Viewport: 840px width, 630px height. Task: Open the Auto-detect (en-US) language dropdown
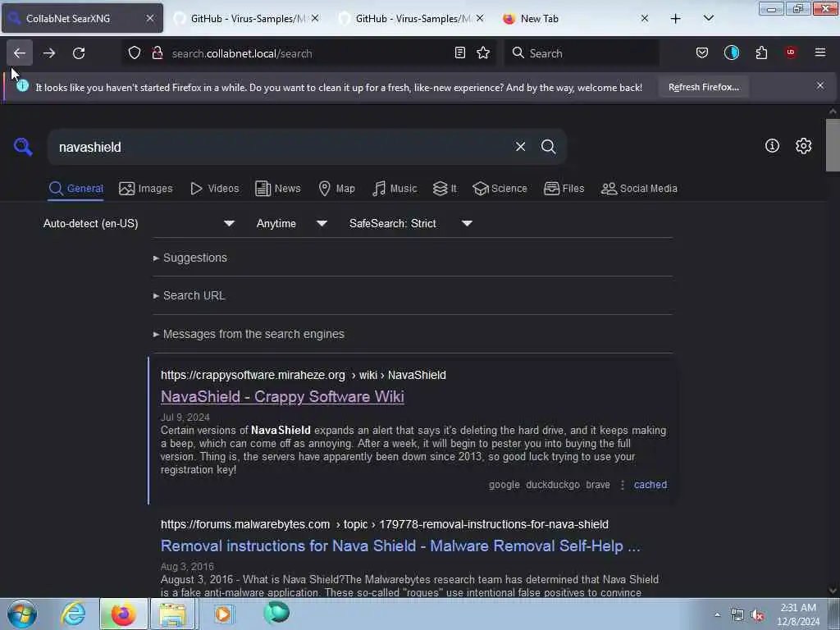pos(139,223)
